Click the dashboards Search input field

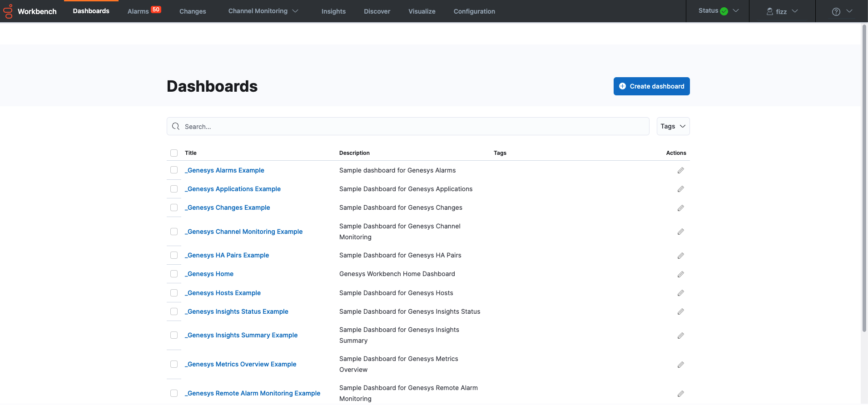click(408, 126)
